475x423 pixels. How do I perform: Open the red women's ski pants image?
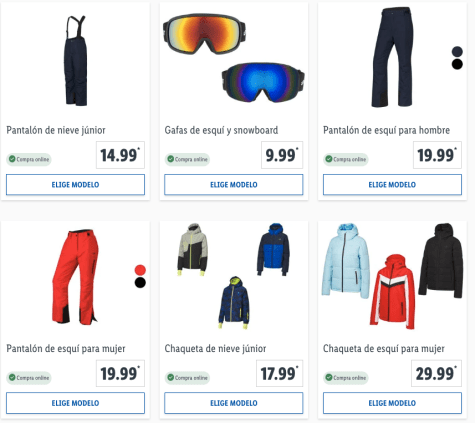click(x=75, y=277)
